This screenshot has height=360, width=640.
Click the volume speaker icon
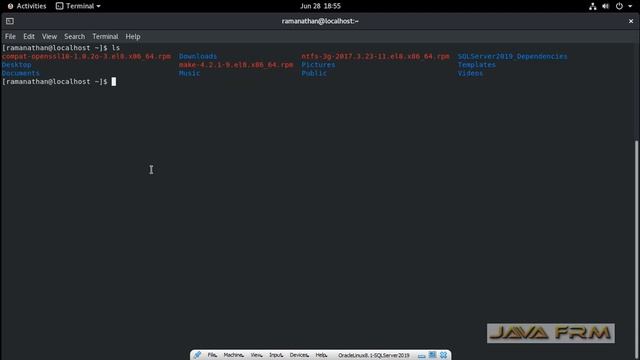tap(605, 6)
